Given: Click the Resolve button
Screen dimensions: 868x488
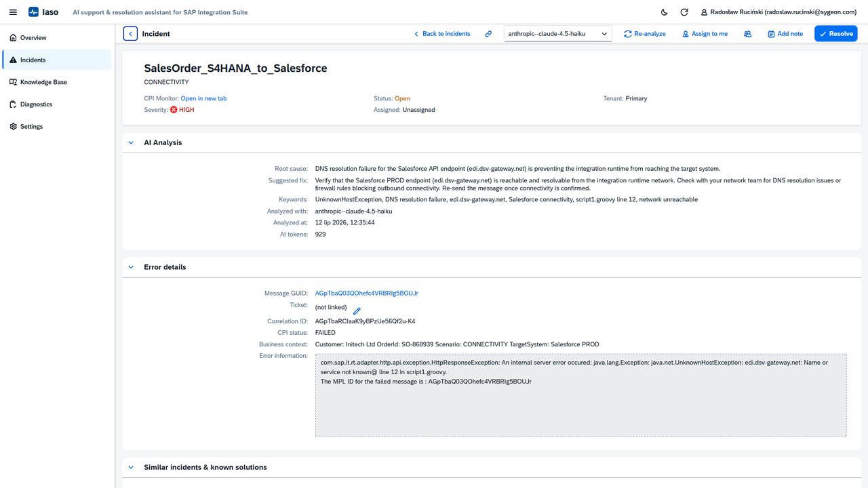Looking at the screenshot, I should point(835,34).
